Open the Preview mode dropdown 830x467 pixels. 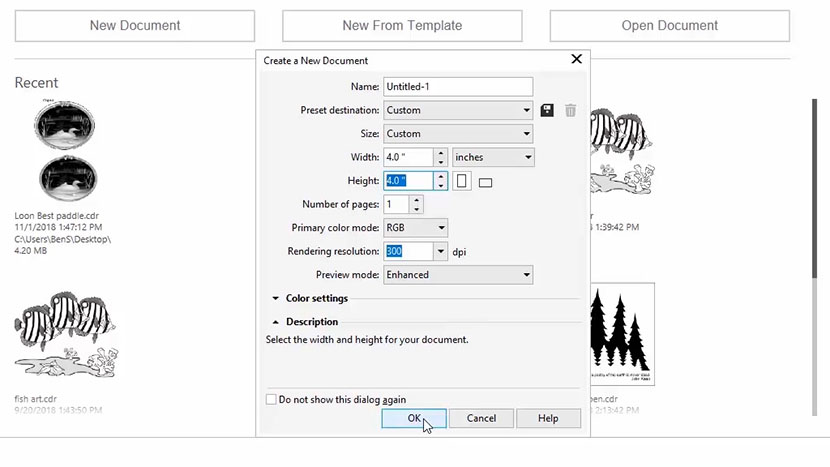(458, 275)
